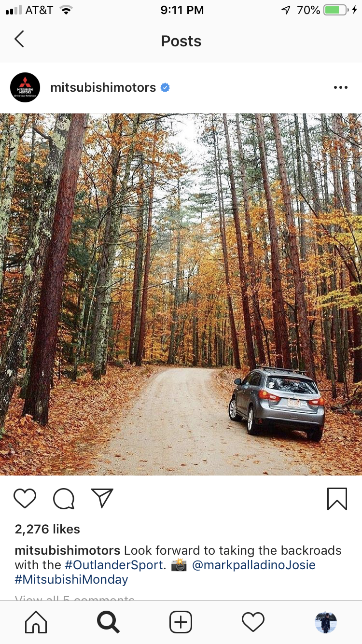Tap the autumn forest road photo
The height and width of the screenshot is (644, 362).
click(181, 294)
